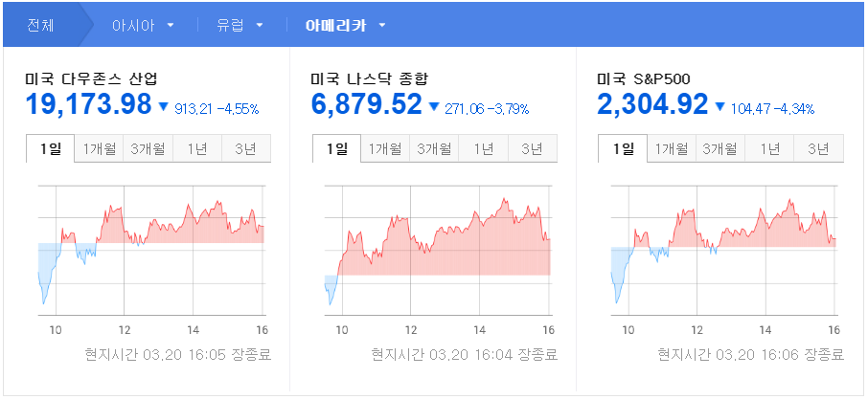Click the down arrow beside 6,879.52
Image resolution: width=868 pixels, height=400 pixels.
point(433,107)
